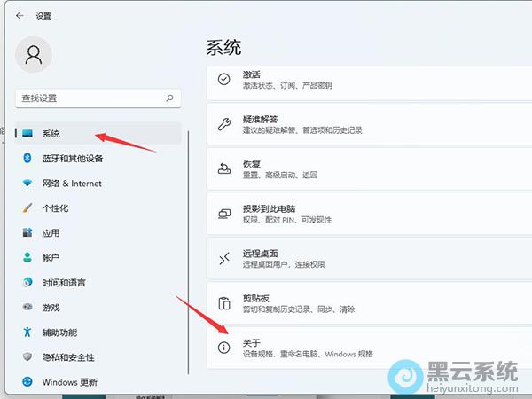
Task: Open 应用 settings category
Action: (x=51, y=232)
